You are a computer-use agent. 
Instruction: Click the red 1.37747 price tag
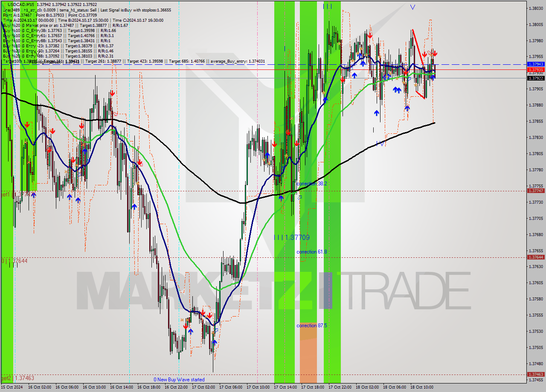click(x=535, y=190)
